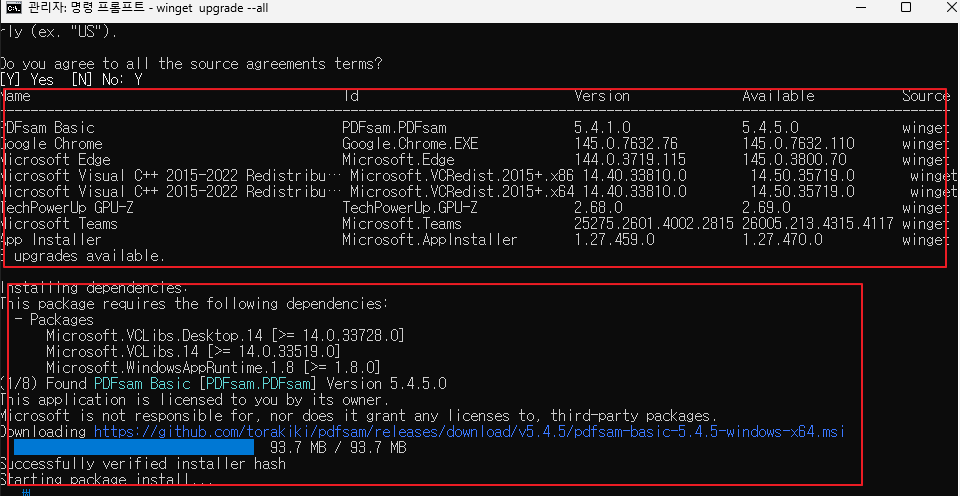
Task: Select the 'TechPowerUp.GPU-Z' Id cell
Action: tap(410, 208)
